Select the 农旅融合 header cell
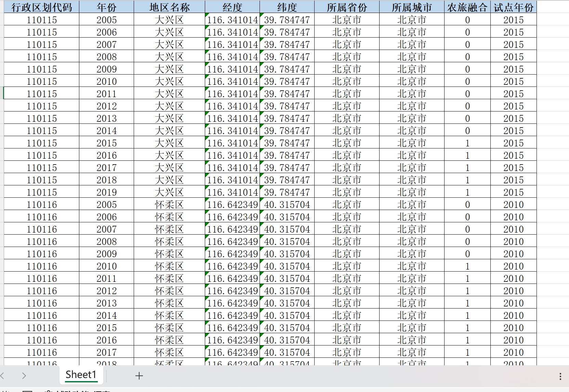The height and width of the screenshot is (392, 569). (467, 7)
